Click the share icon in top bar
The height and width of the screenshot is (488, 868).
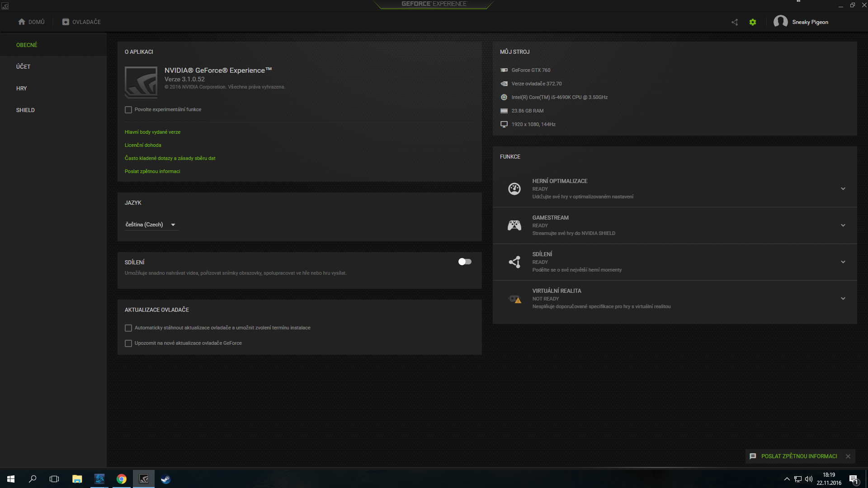735,22
